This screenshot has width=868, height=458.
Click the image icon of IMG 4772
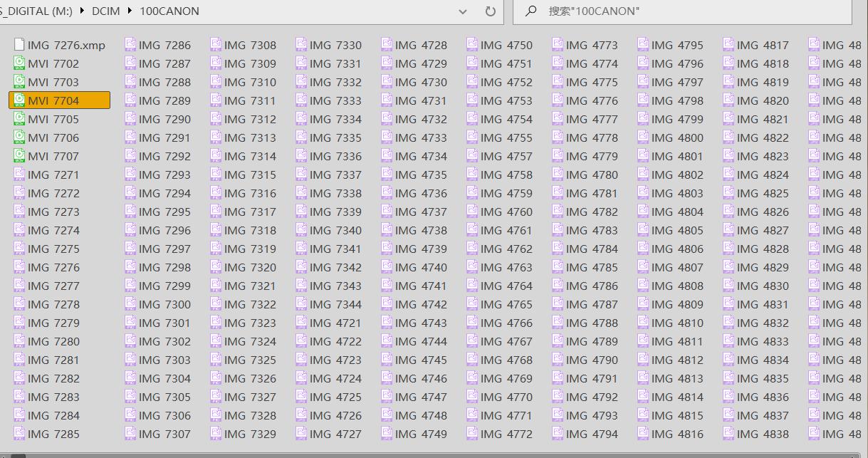click(x=472, y=434)
